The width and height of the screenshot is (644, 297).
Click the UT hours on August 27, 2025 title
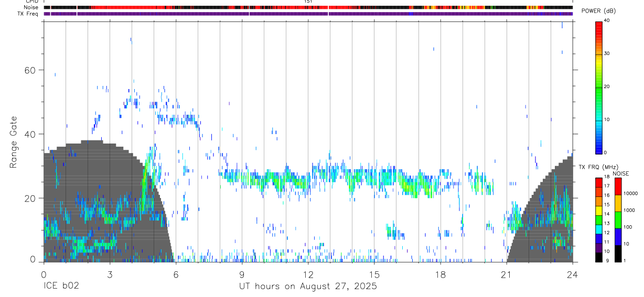(308, 287)
